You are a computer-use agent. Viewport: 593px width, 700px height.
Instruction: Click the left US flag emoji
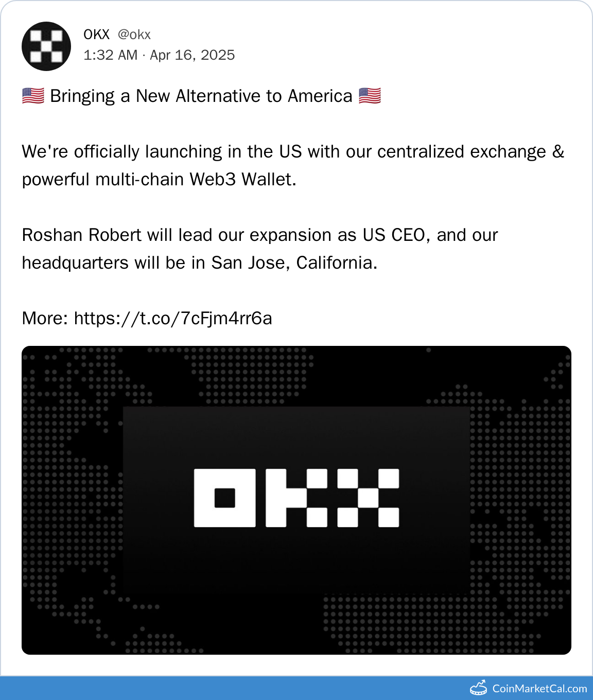33,96
